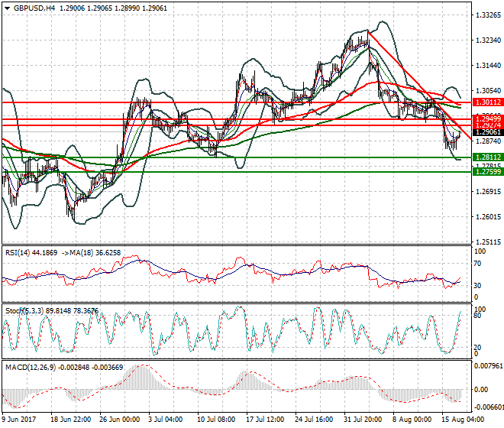
Task: Click the 1.31440 price scale value
Action: click(x=488, y=66)
